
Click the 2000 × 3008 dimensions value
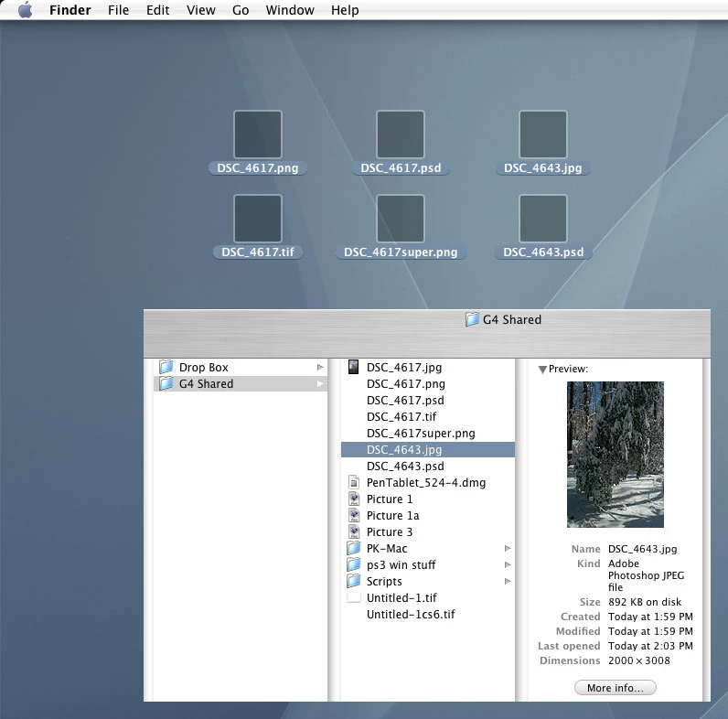(x=639, y=660)
